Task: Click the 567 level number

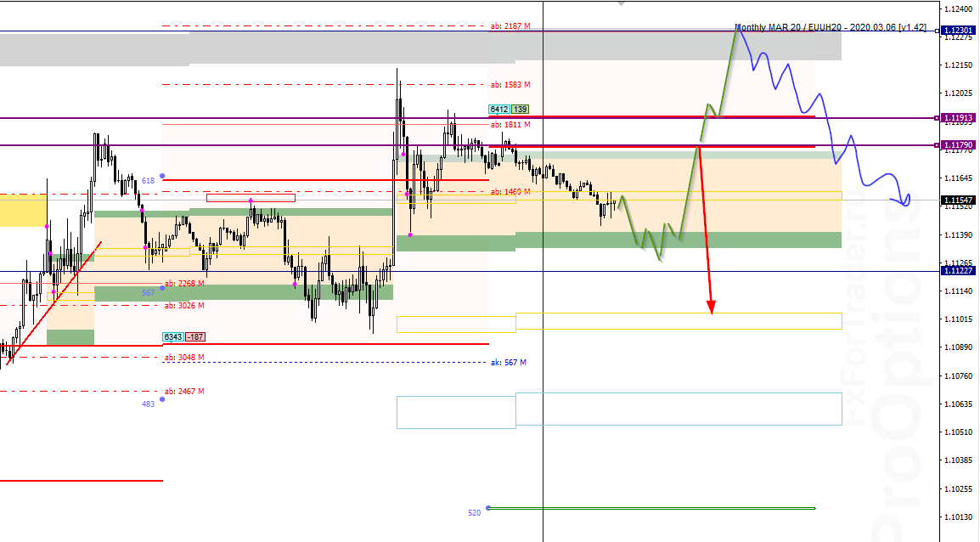Action: pos(148,292)
